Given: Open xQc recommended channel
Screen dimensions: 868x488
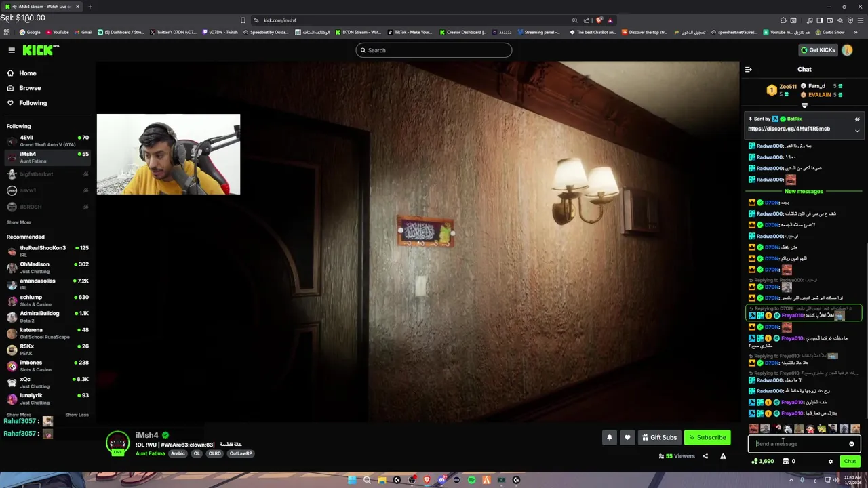Looking at the screenshot, I should pyautogui.click(x=47, y=382).
